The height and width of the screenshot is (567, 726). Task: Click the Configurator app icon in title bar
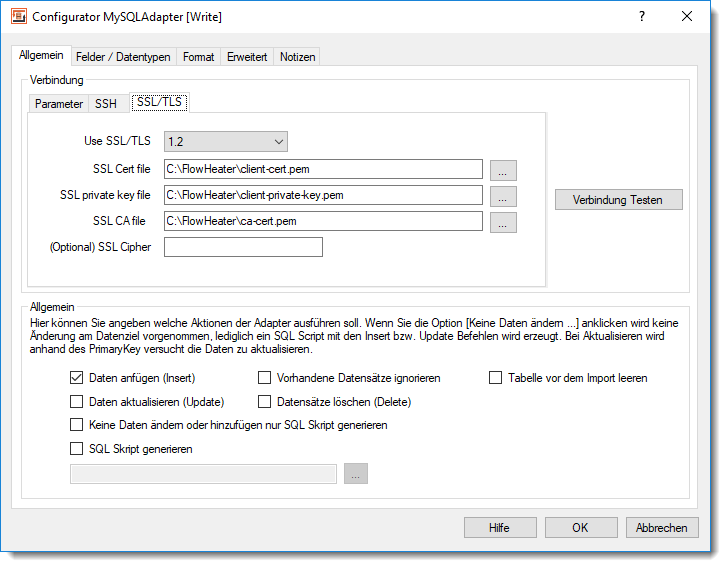[19, 16]
